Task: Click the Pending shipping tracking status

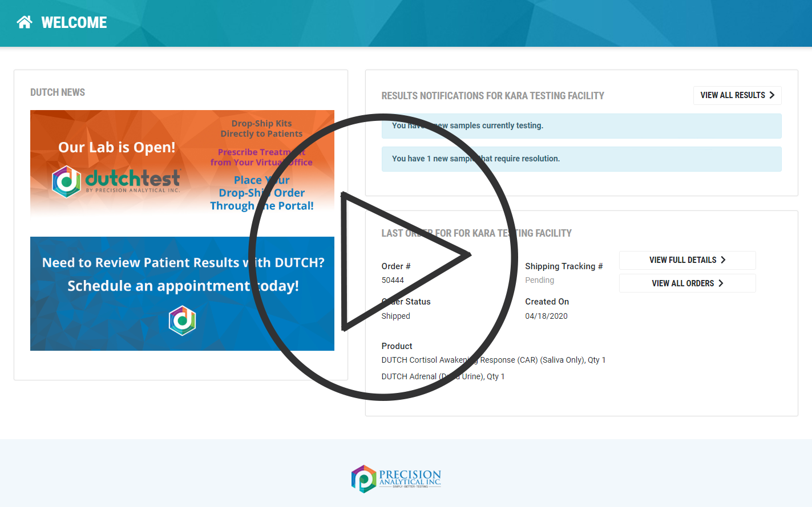Action: (539, 280)
